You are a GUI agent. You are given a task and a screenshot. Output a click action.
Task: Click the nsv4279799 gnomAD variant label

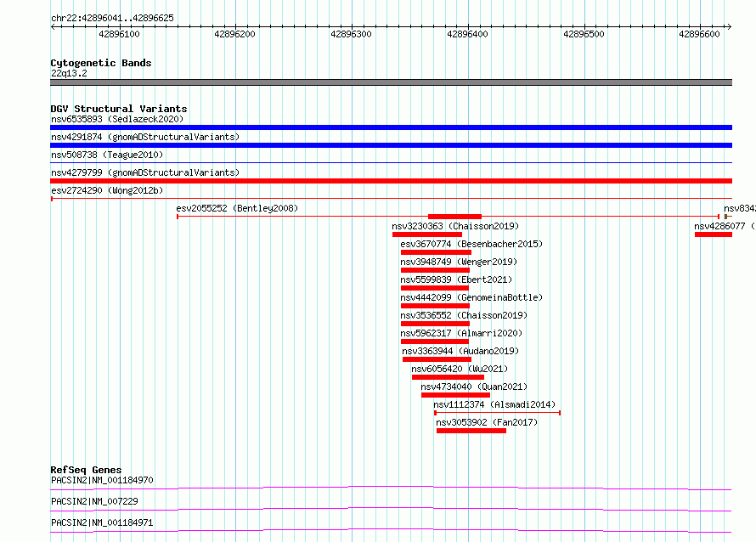click(x=145, y=172)
